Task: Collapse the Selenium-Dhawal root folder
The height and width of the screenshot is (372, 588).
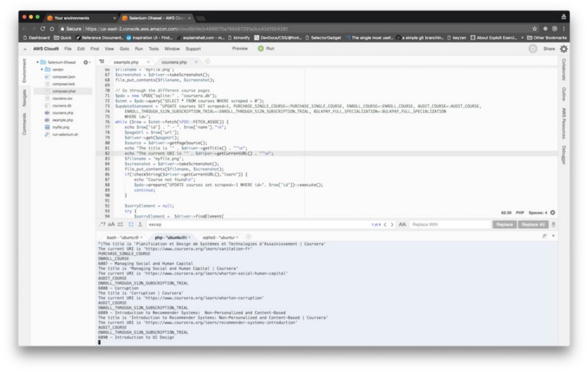Action: click(x=37, y=62)
